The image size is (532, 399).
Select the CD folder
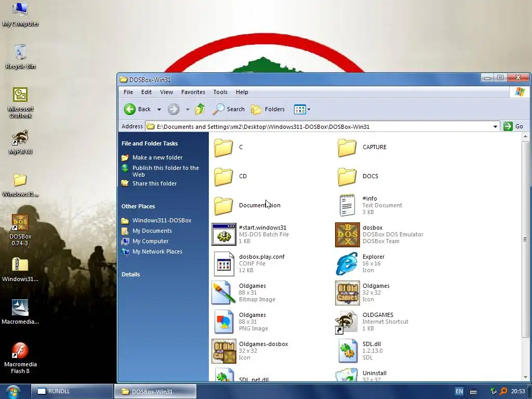(x=230, y=177)
